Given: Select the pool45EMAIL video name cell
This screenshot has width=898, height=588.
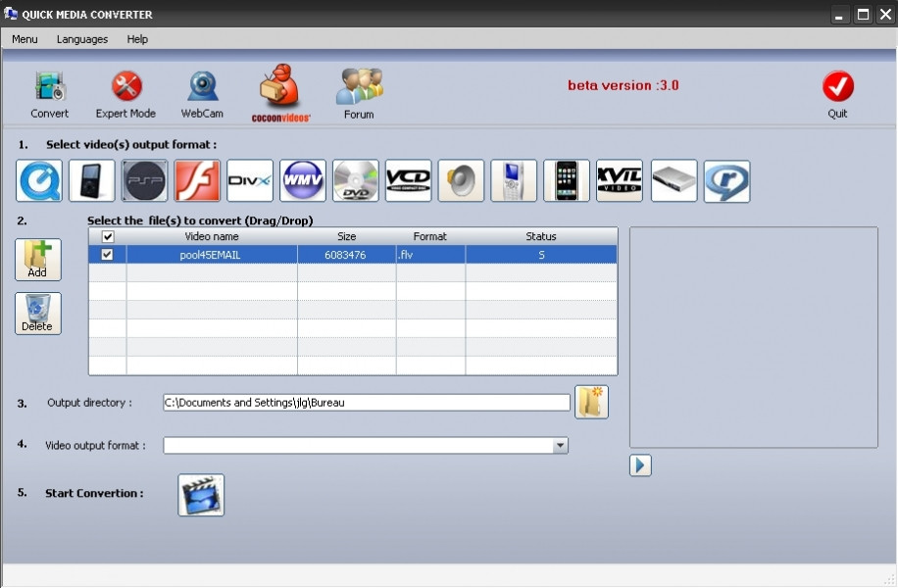Looking at the screenshot, I should click(x=212, y=255).
